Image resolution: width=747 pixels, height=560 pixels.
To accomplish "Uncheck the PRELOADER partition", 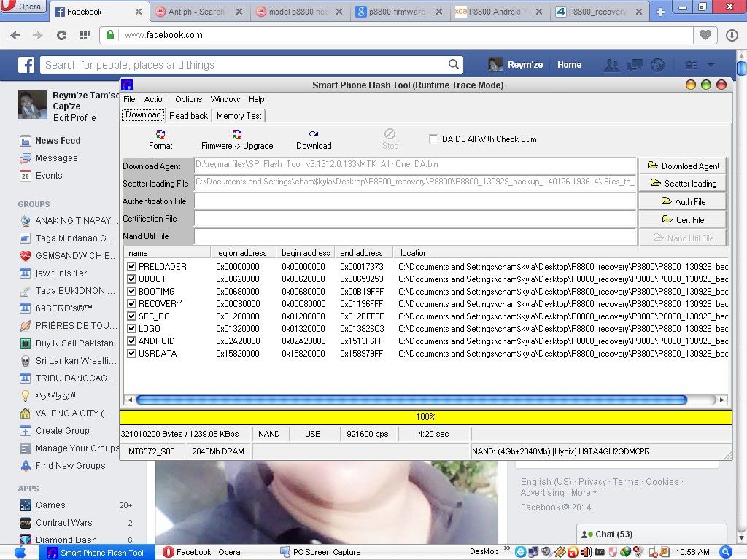I will 132,267.
